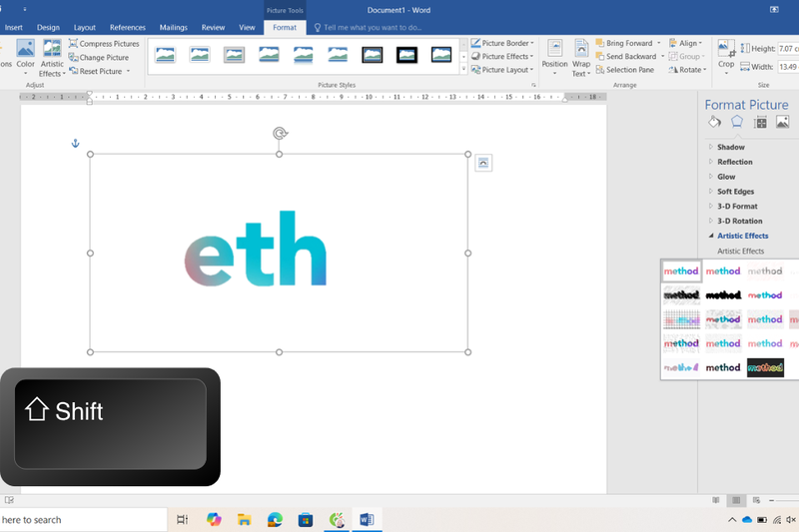Click the Word taskbar icon

pos(367,520)
